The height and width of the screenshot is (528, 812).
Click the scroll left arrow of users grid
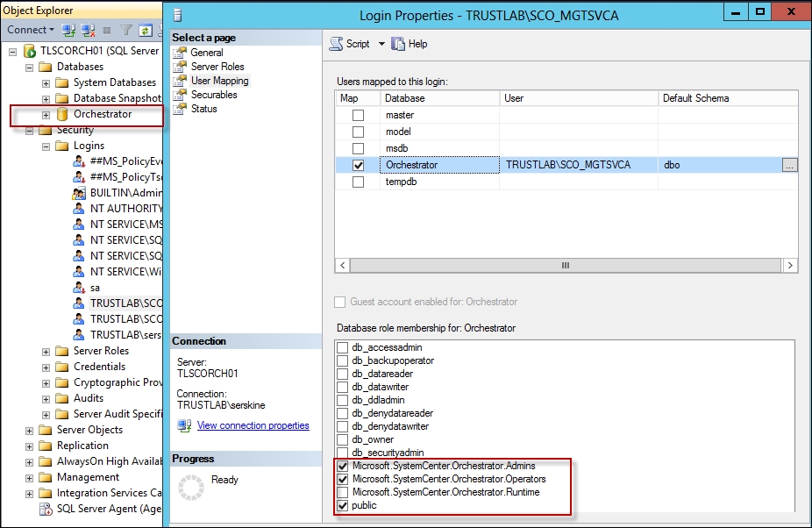[x=342, y=265]
